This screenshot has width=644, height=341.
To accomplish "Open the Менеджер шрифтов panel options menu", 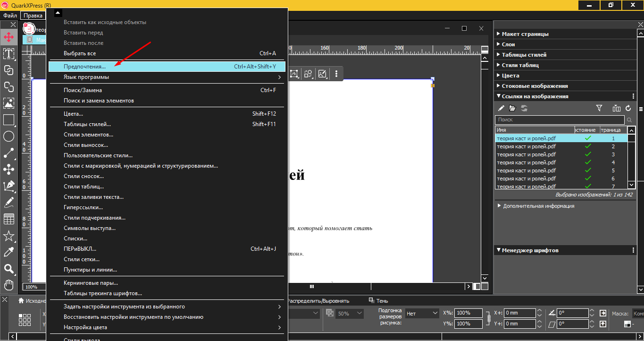I will [x=633, y=250].
